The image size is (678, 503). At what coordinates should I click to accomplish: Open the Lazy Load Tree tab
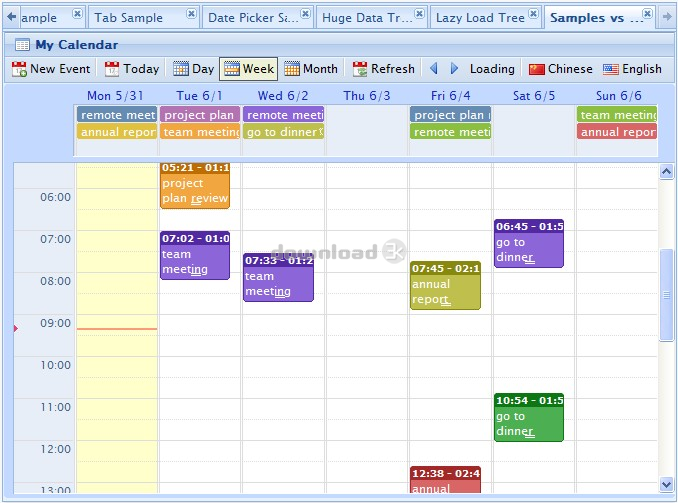481,18
